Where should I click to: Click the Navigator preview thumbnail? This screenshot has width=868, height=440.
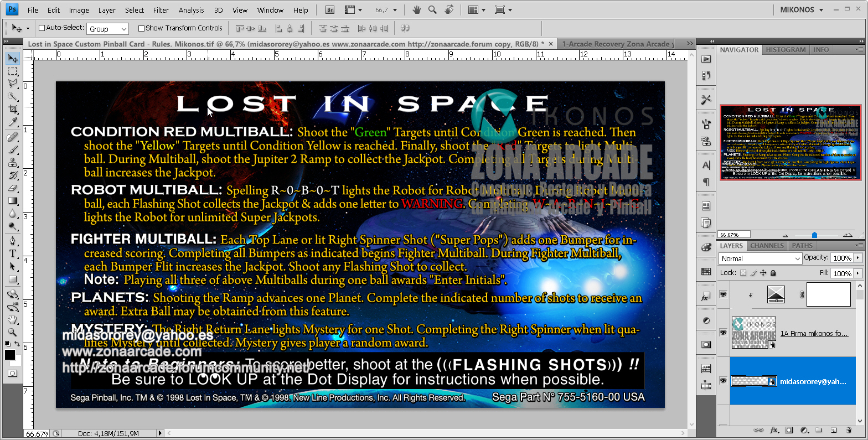[x=790, y=142]
